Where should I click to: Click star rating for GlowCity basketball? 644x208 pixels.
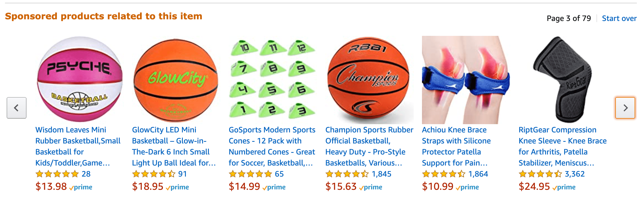[154, 174]
